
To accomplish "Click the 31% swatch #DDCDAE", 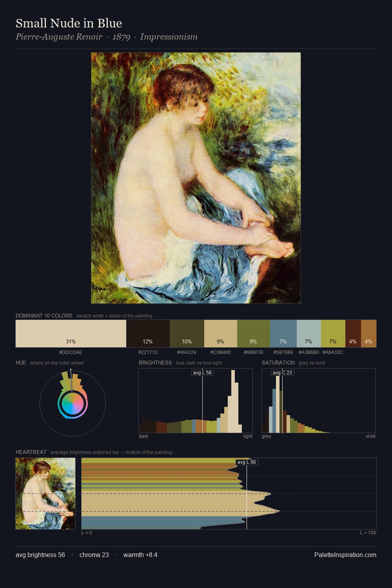I will [x=71, y=334].
